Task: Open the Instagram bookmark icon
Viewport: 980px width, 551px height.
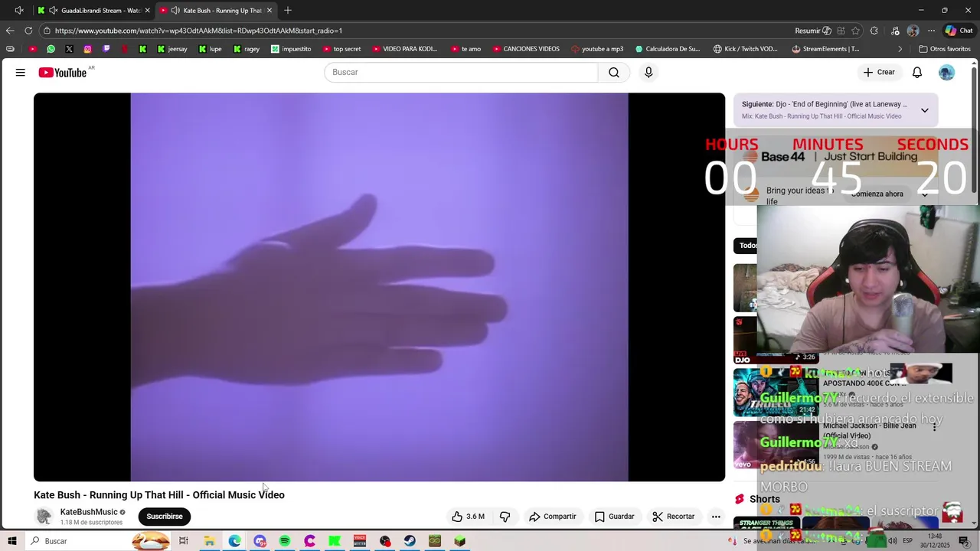Action: [87, 49]
